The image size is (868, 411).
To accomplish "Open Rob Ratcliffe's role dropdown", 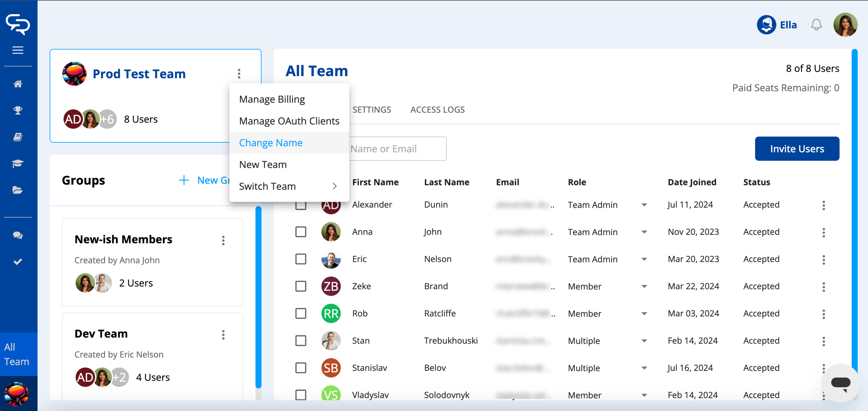I will [x=644, y=314].
